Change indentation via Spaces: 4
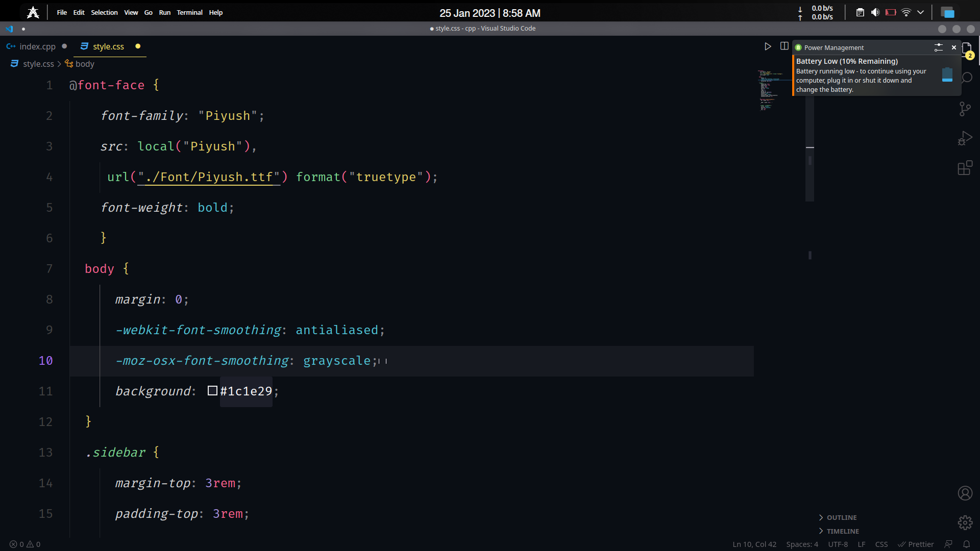The image size is (980, 551). coord(802,544)
